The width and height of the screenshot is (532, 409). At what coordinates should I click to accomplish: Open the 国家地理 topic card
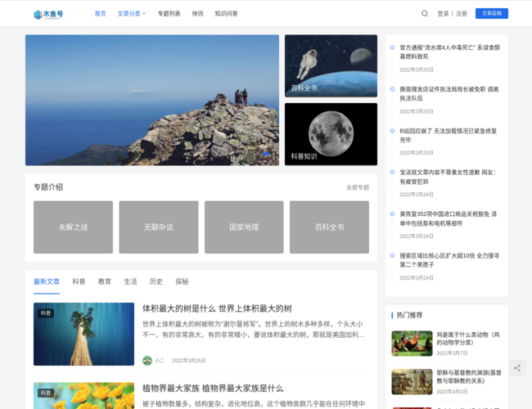pos(244,227)
